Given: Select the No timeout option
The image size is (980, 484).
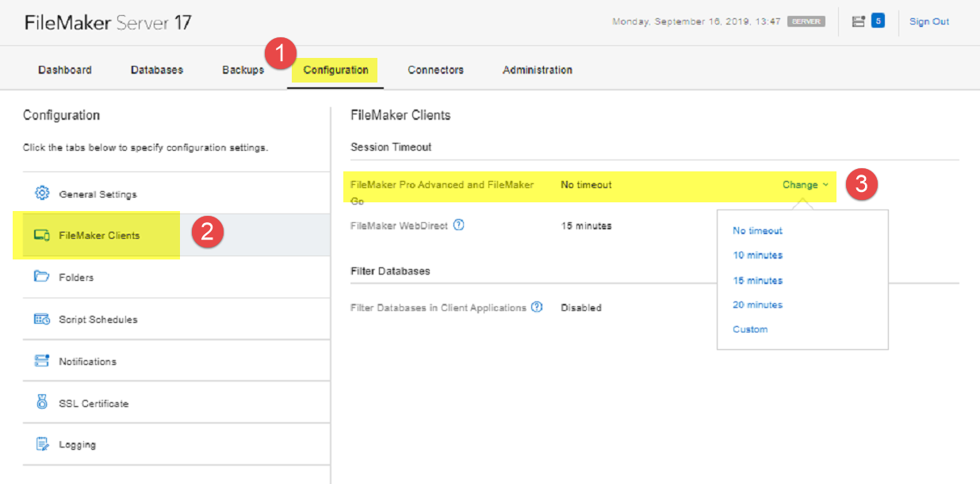Looking at the screenshot, I should tap(757, 231).
